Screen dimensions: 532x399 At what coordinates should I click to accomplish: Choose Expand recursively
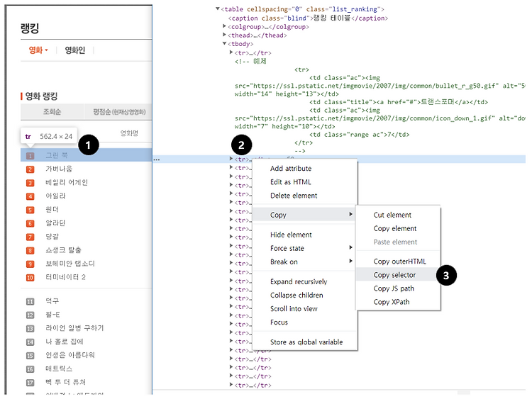point(299,281)
